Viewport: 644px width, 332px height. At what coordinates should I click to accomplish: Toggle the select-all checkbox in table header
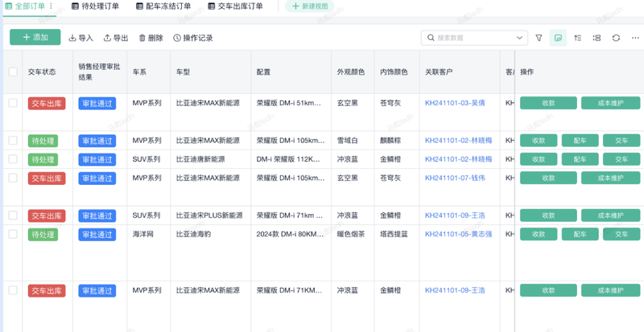pos(13,72)
